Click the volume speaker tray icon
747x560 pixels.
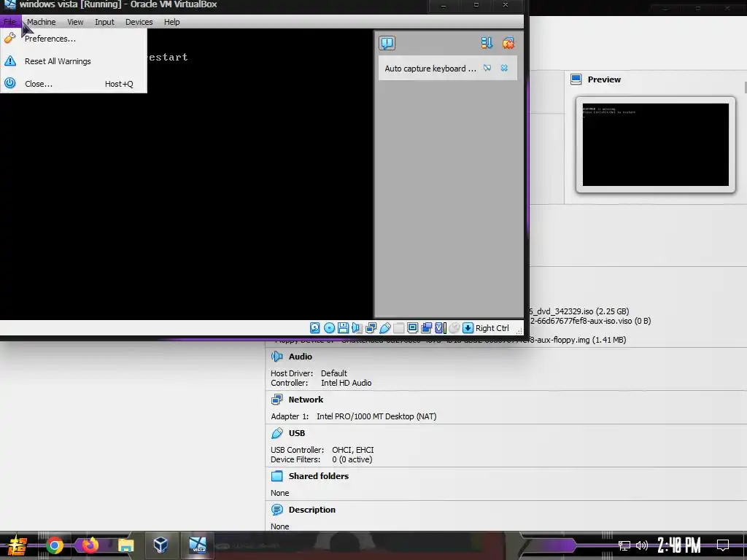[x=642, y=545]
